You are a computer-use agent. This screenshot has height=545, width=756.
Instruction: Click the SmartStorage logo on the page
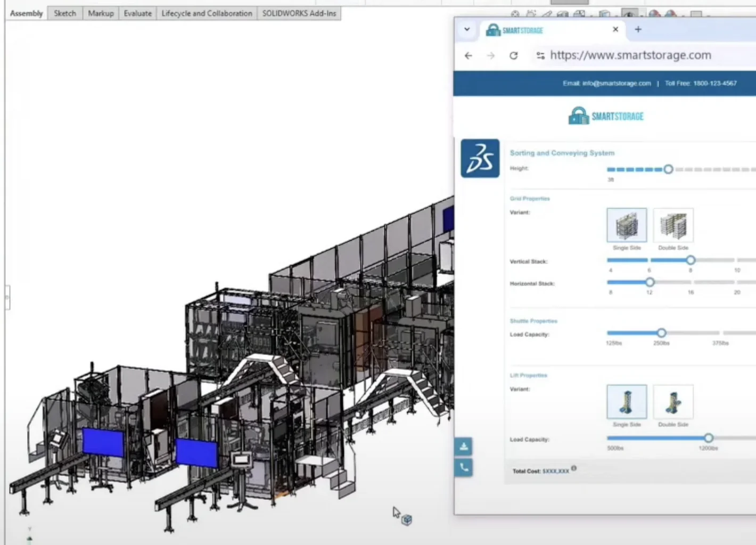(x=606, y=115)
